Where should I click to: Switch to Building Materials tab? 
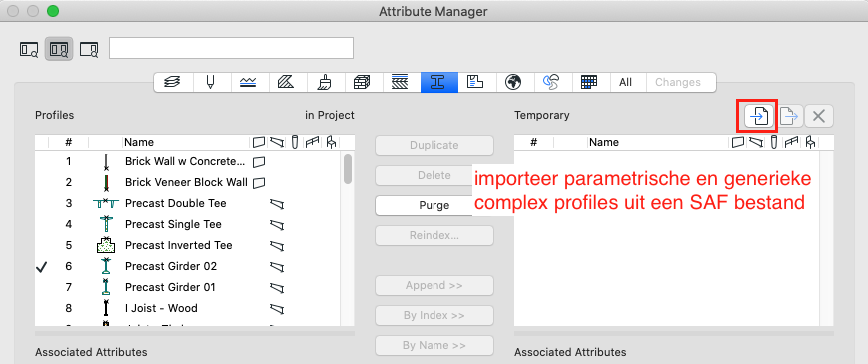click(x=364, y=82)
